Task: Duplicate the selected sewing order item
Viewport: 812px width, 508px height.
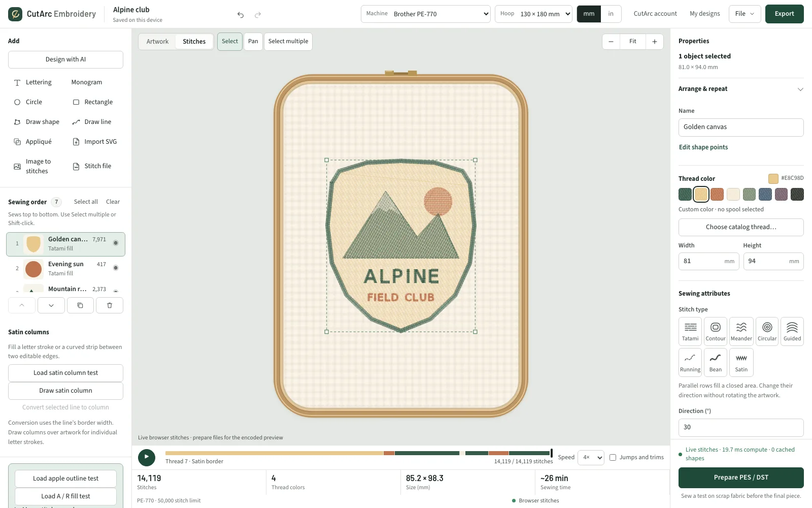Action: click(80, 305)
